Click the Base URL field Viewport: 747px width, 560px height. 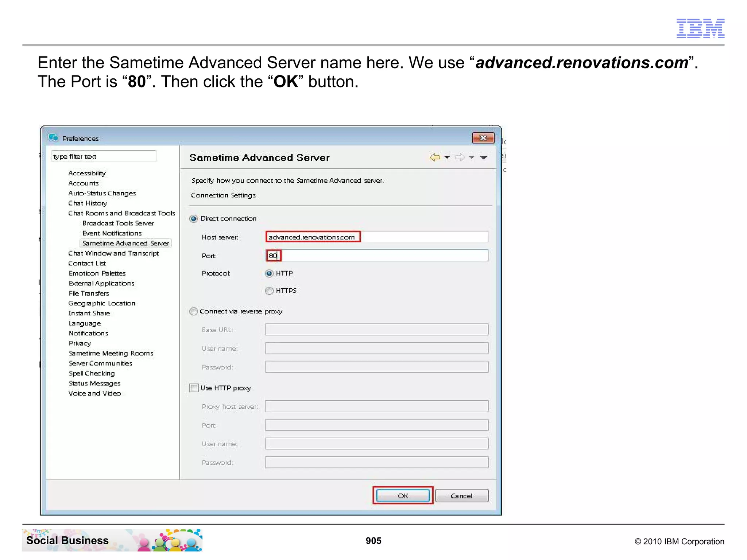coord(377,330)
